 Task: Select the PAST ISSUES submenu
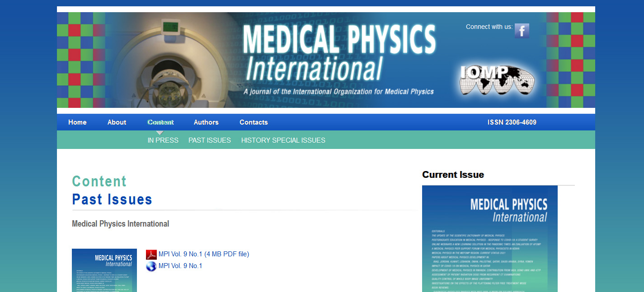[x=210, y=140]
